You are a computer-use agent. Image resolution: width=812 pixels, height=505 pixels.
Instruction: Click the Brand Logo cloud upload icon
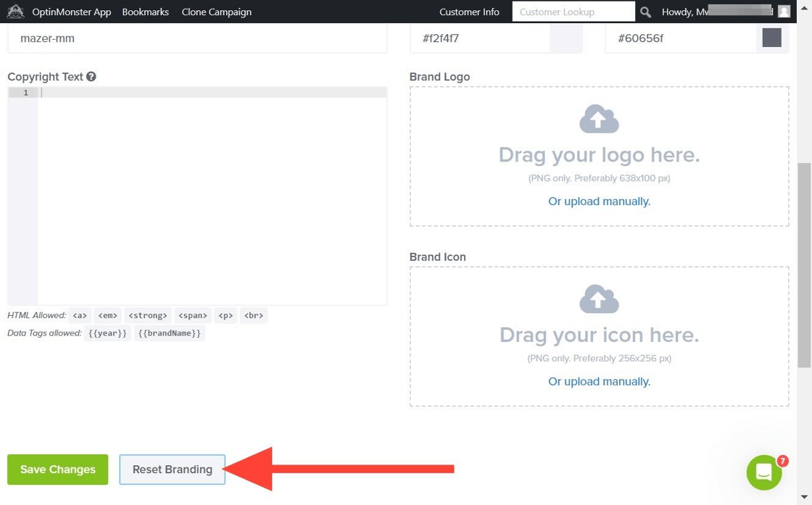(x=599, y=120)
